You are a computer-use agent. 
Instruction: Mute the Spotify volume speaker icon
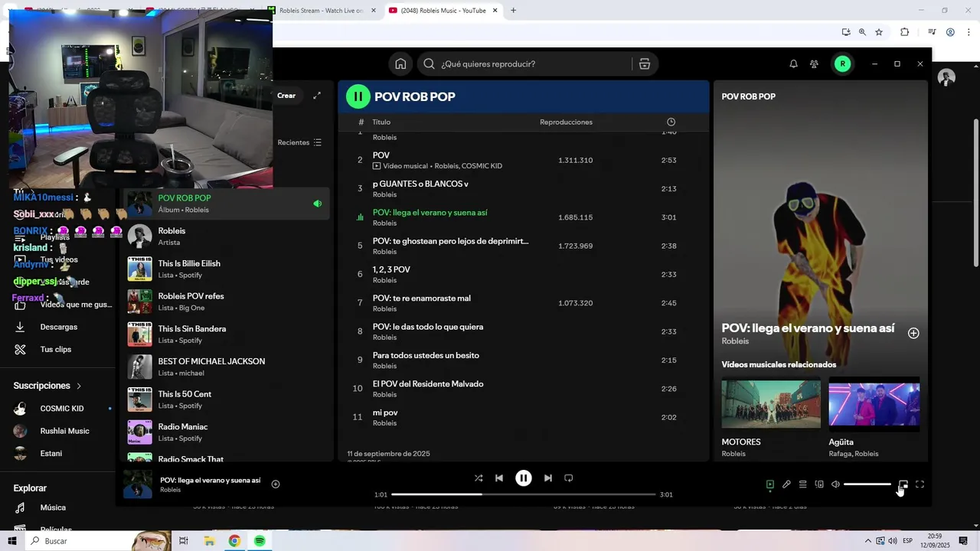tap(835, 484)
